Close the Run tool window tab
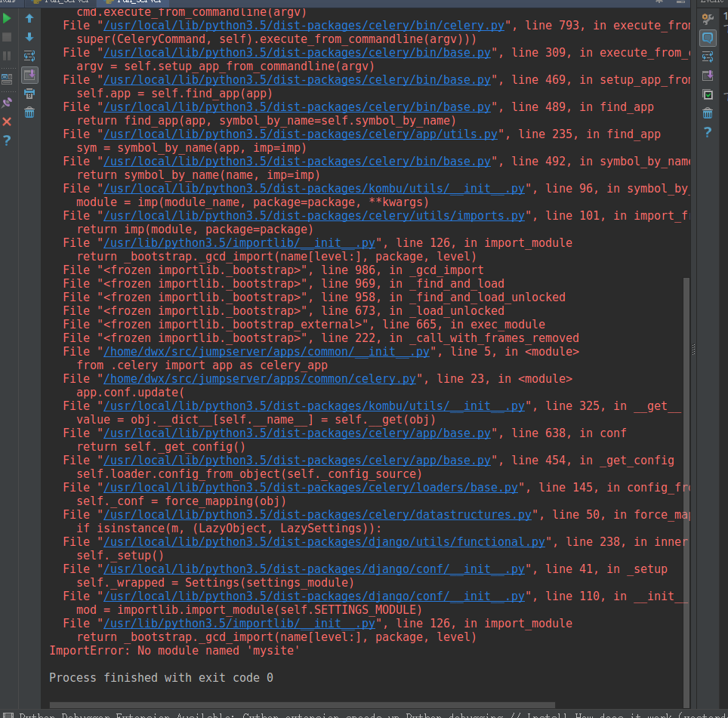This screenshot has height=718, width=728. pos(7,122)
